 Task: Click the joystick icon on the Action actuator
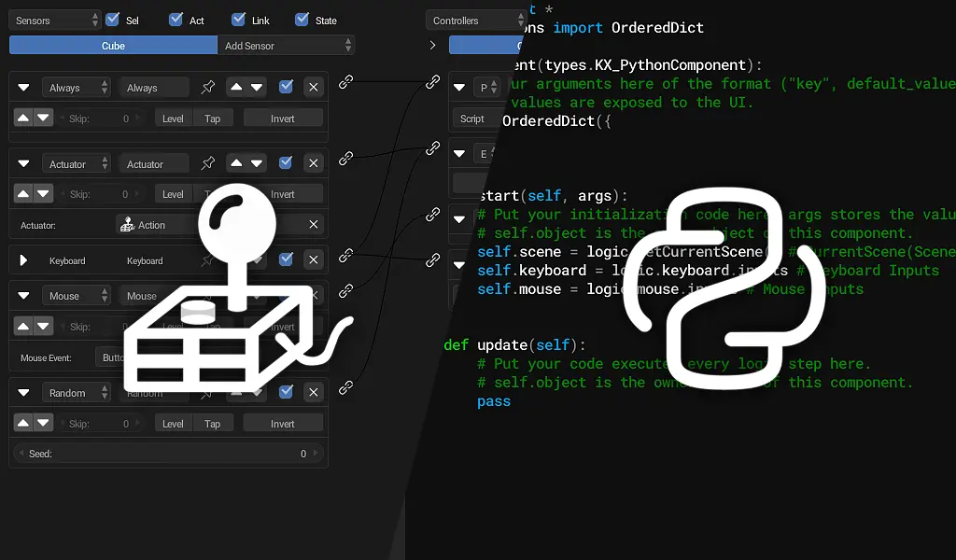(126, 224)
